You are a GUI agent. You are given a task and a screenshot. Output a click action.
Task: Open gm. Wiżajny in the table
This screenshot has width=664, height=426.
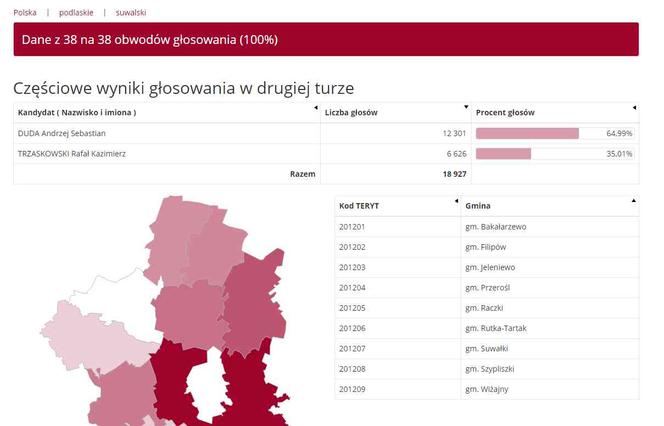click(x=487, y=390)
